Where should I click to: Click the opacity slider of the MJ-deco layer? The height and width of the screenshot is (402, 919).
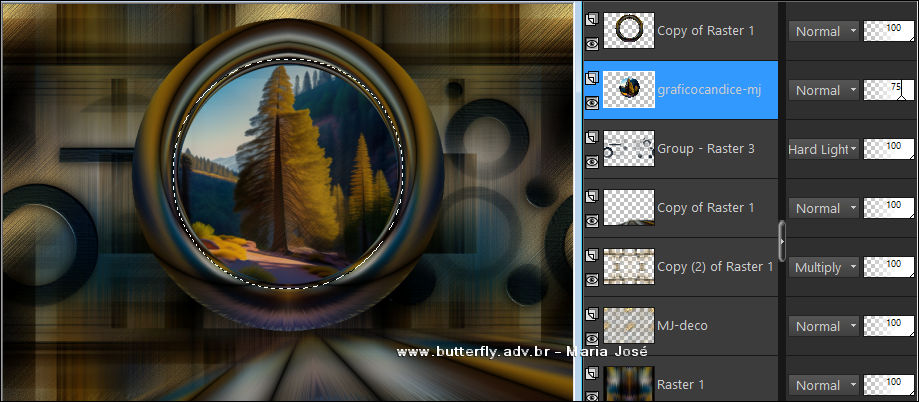coord(889,326)
